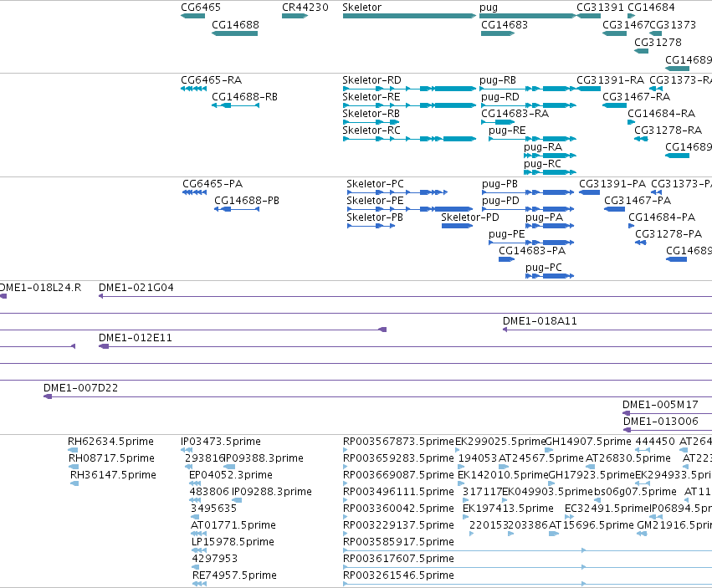The image size is (712, 588).
Task: Click the CG14684 gene label
Action: 651,8
